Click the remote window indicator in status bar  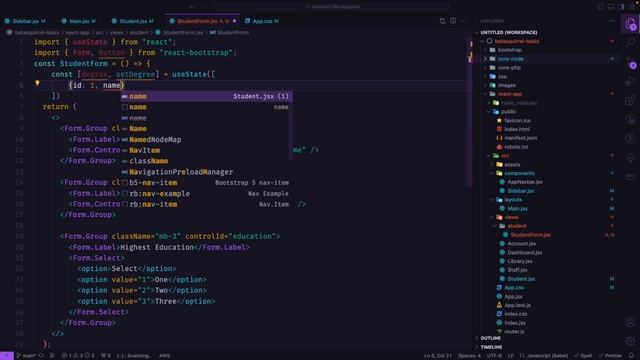click(7, 356)
